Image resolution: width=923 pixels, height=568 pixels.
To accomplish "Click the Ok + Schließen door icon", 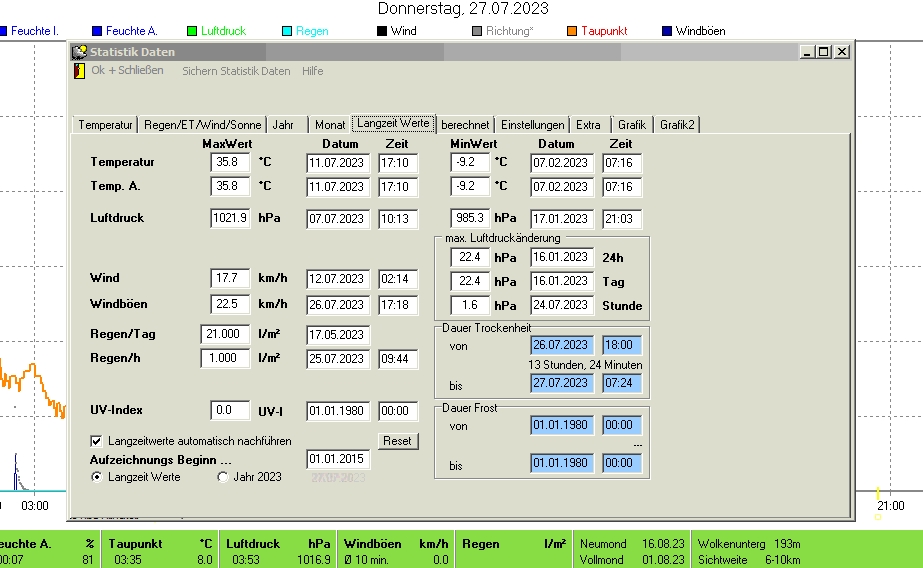I will (x=79, y=71).
